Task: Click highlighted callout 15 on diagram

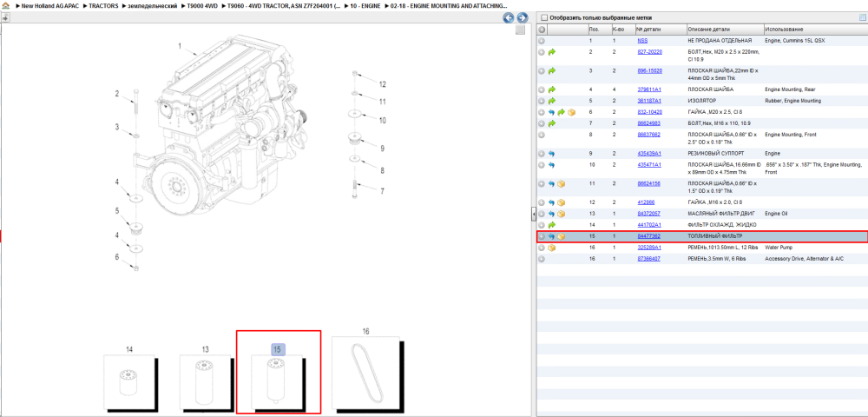Action: [278, 349]
